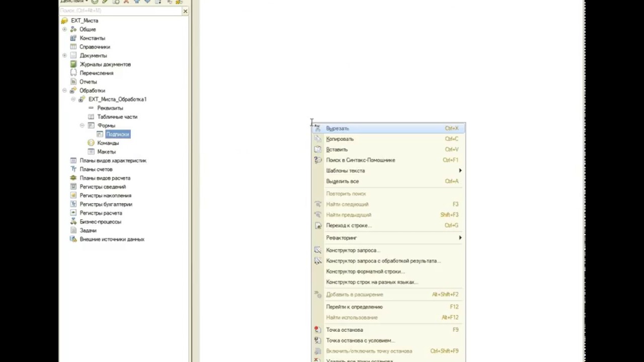644x362 pixels.
Task: Select Найти использование menu entry
Action: (388, 317)
